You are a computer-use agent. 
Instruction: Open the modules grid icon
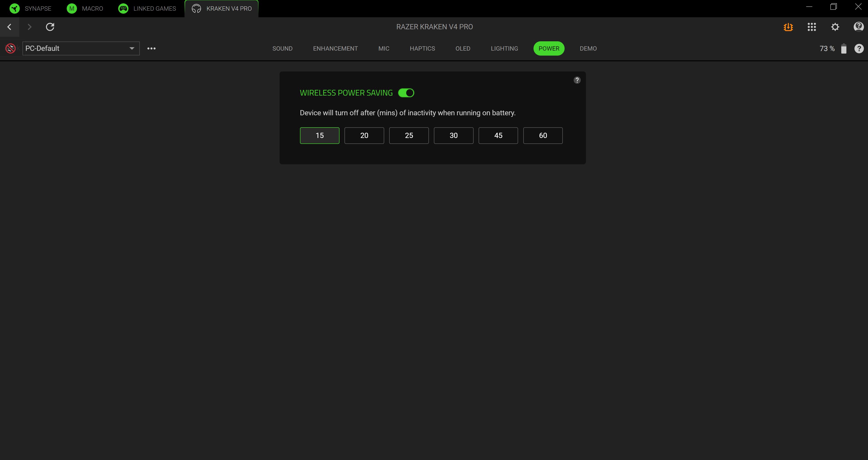(812, 27)
